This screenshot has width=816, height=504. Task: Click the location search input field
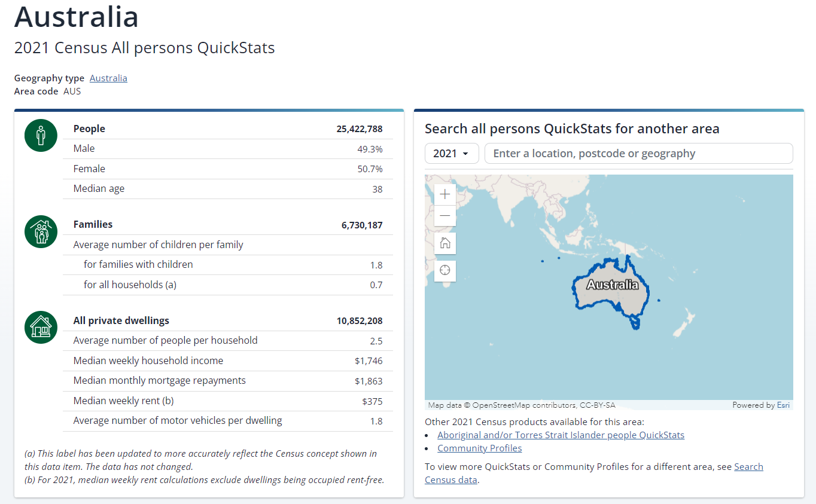pos(638,153)
